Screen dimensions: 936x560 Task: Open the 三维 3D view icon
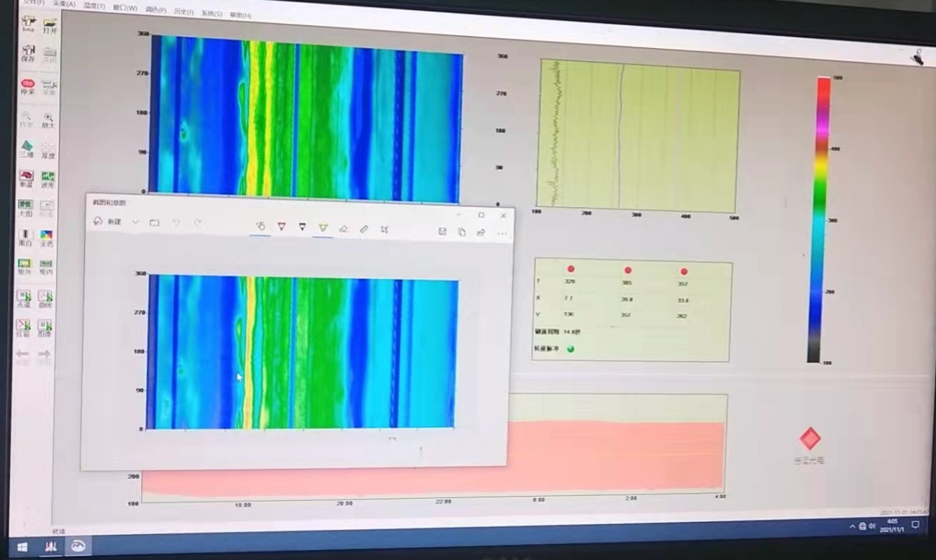point(27,150)
